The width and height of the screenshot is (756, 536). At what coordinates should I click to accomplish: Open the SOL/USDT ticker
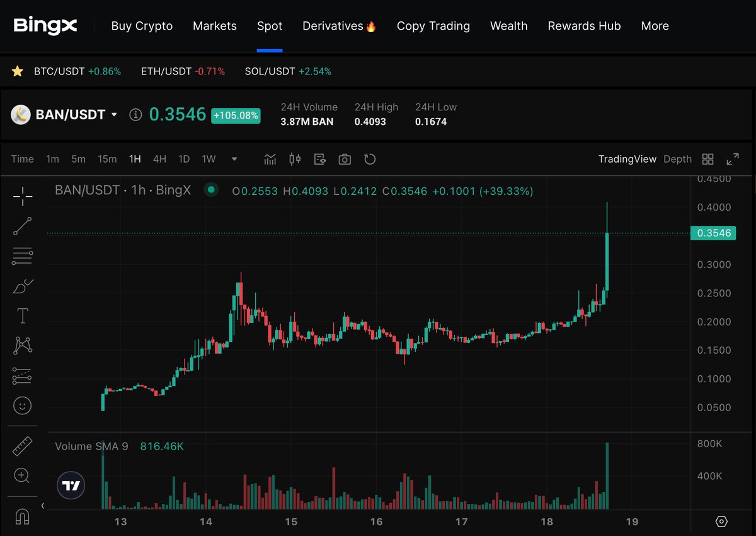coord(288,71)
